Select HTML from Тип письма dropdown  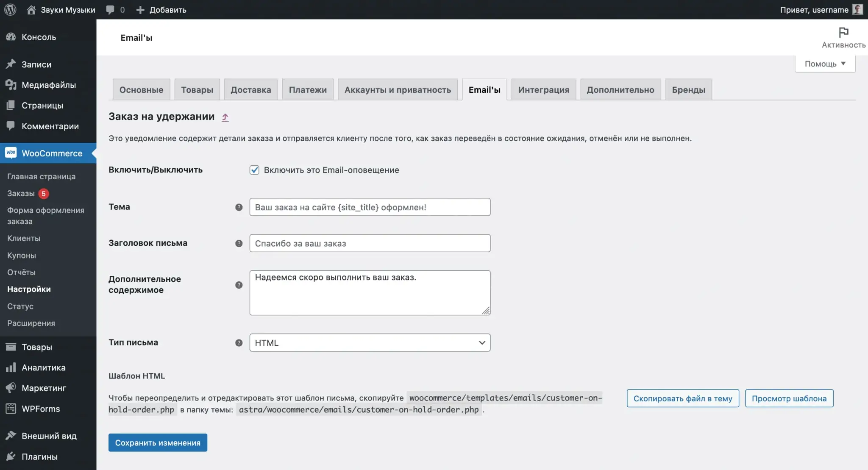coord(369,342)
